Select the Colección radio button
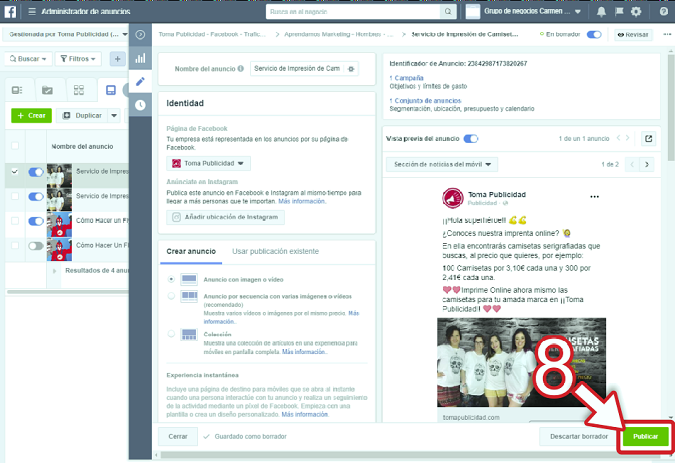 [x=171, y=334]
